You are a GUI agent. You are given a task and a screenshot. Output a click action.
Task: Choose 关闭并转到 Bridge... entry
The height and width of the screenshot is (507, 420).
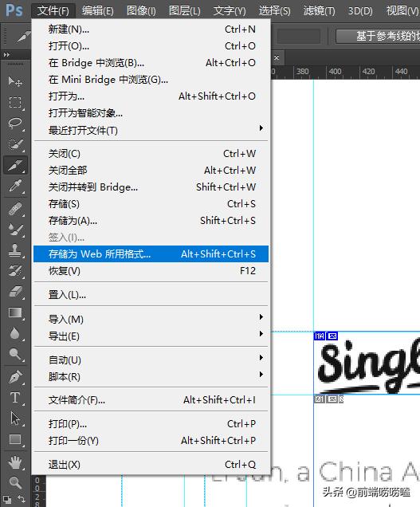[x=151, y=187]
